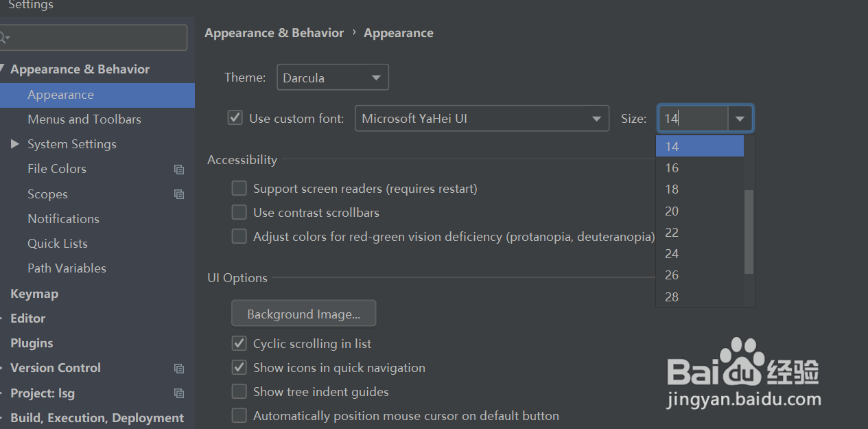Click into the settings search field
The image size is (868, 429).
click(96, 38)
